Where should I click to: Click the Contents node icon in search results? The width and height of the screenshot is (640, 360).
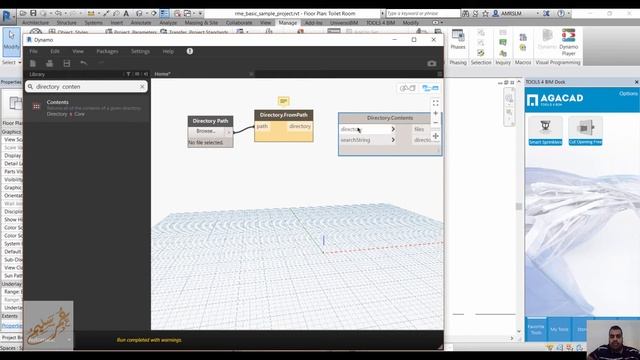tap(36, 107)
